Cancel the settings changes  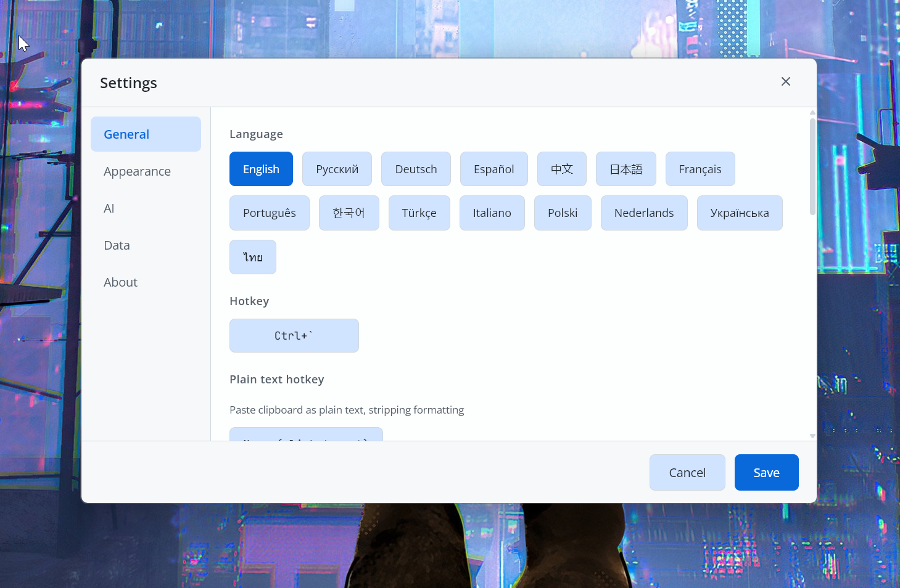tap(687, 472)
